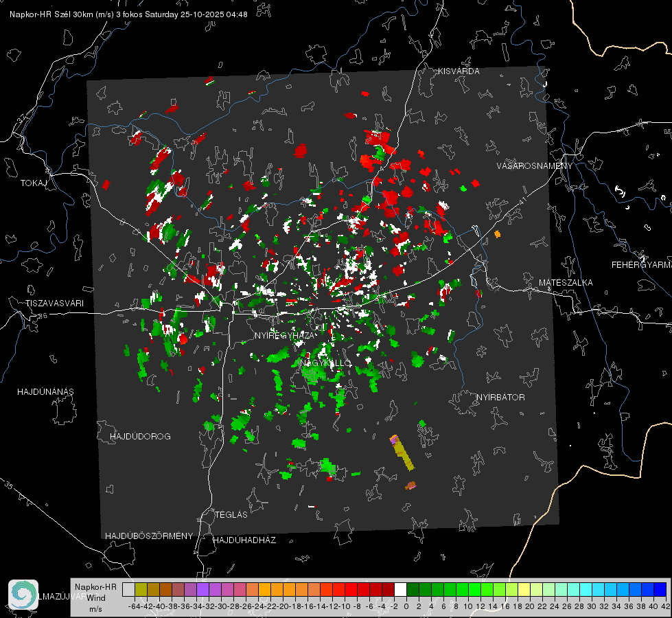Select the HAJDÚBÖSZÖRMÉNY town label
This screenshot has height=618, width=672.
coord(149,536)
